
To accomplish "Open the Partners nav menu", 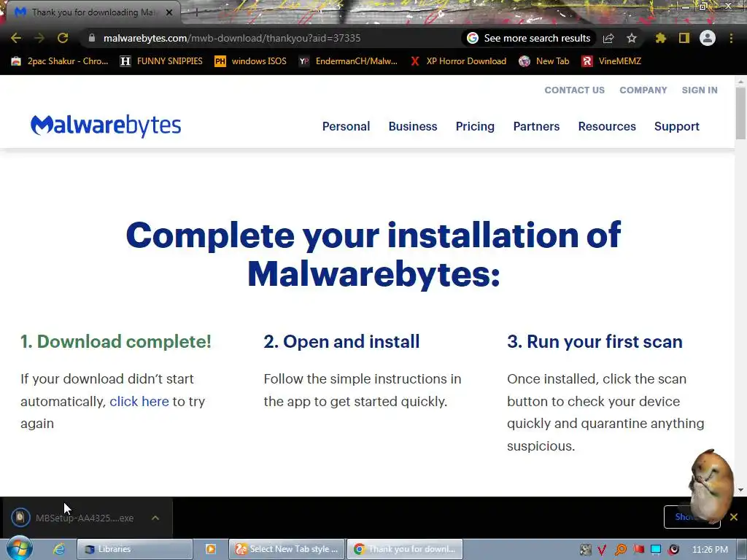I will coord(536,126).
